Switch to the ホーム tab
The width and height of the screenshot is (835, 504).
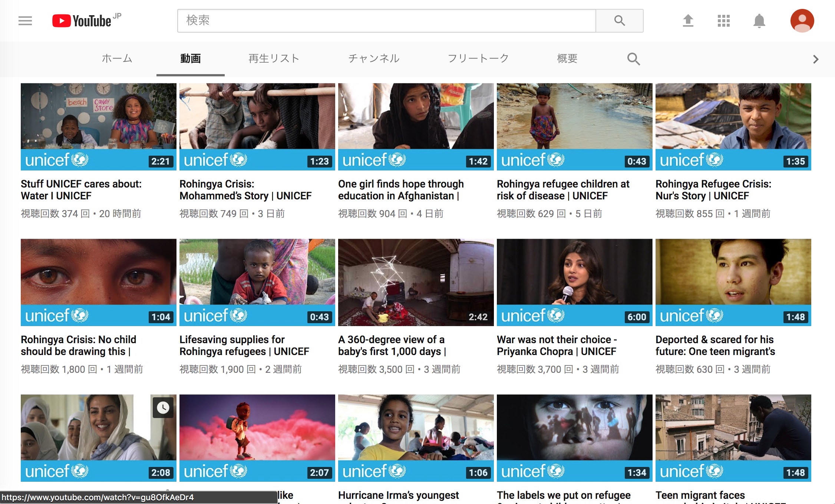tap(117, 59)
